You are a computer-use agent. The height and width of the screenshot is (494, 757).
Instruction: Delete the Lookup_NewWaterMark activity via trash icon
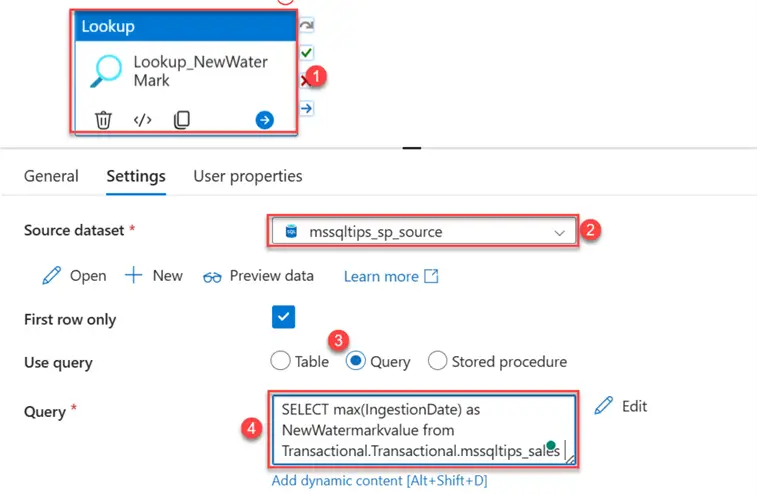tap(103, 120)
